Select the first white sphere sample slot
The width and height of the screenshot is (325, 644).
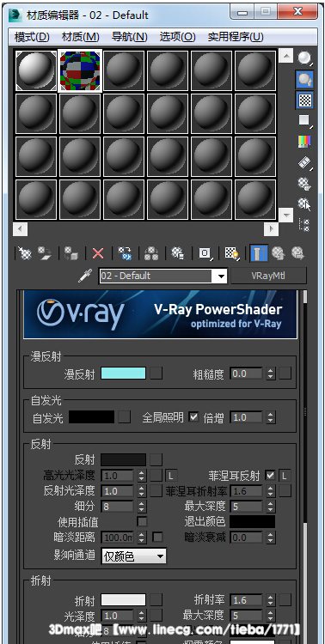coord(36,70)
